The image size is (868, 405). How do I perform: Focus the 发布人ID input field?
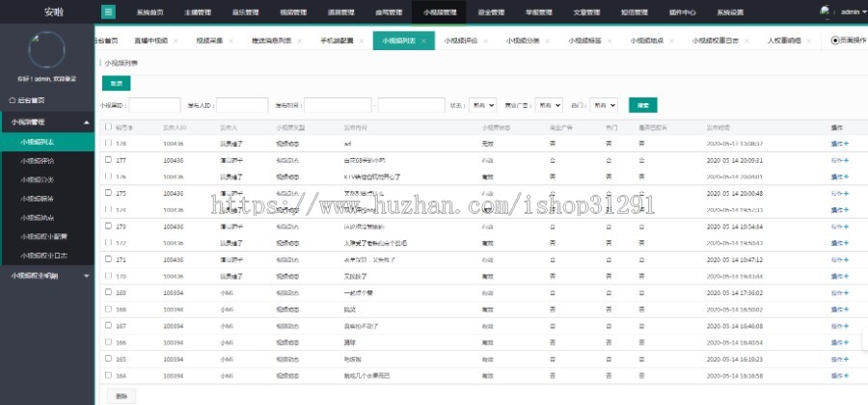242,105
